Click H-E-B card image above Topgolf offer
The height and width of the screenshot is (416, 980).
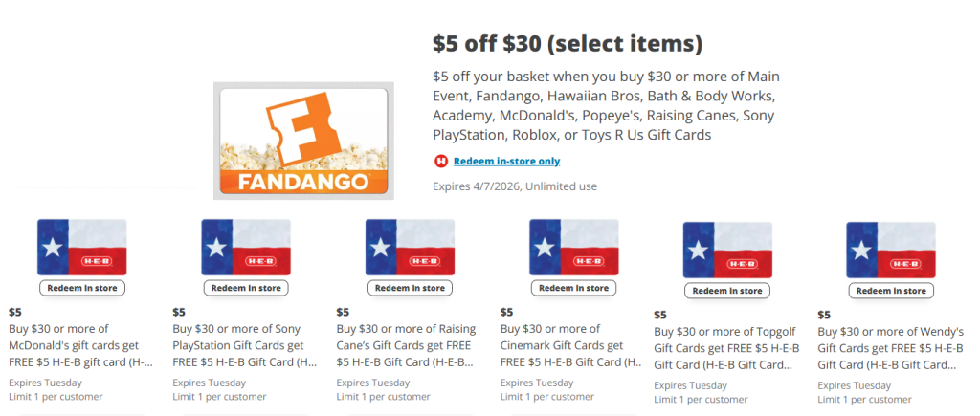pyautogui.click(x=727, y=250)
